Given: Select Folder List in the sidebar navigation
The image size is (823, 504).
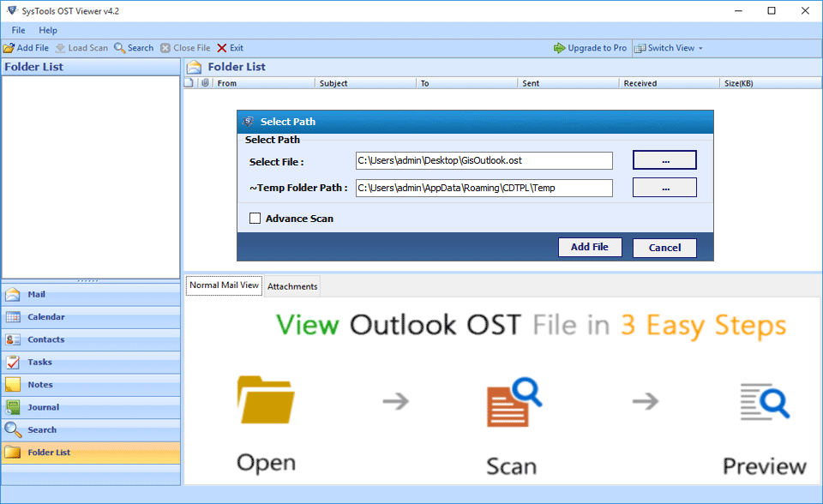Looking at the screenshot, I should click(x=91, y=453).
